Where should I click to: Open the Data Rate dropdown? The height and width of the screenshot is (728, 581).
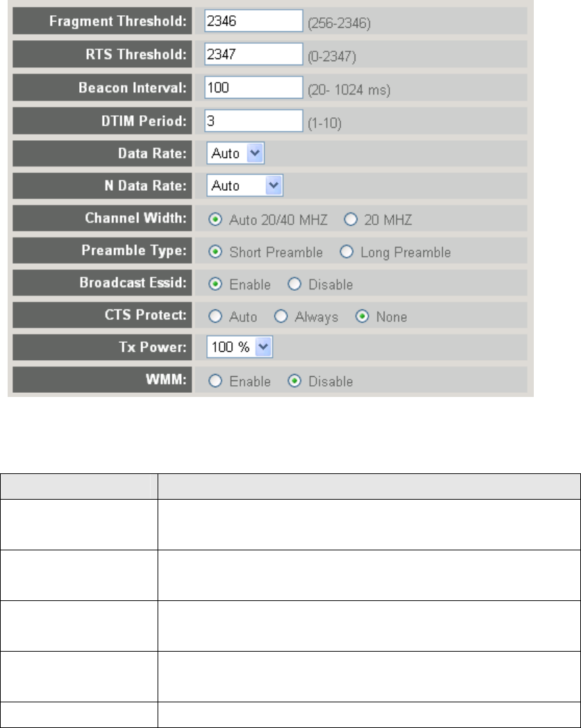(x=236, y=153)
